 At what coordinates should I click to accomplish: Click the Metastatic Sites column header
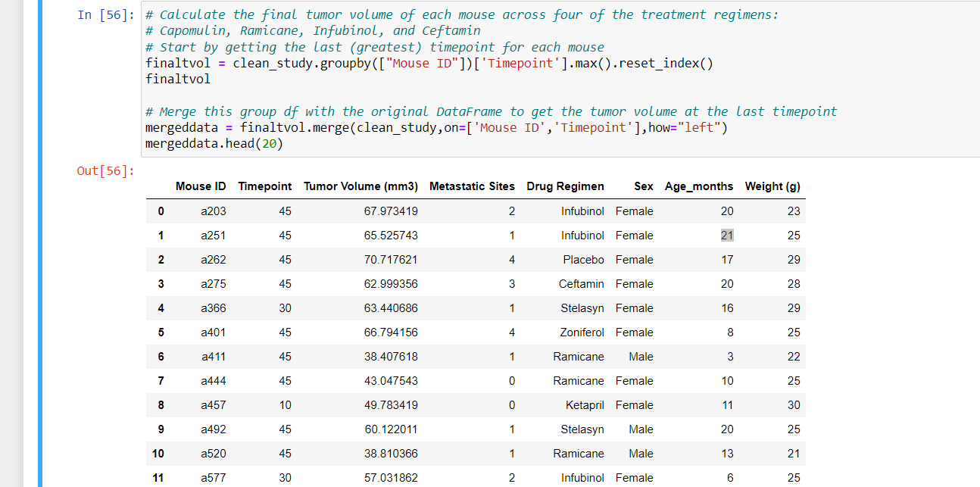pos(472,186)
